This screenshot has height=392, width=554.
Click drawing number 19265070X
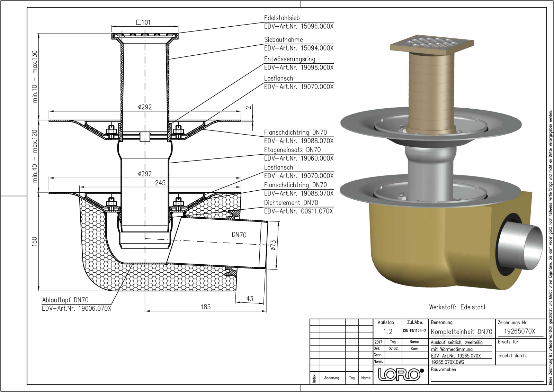tap(519, 331)
